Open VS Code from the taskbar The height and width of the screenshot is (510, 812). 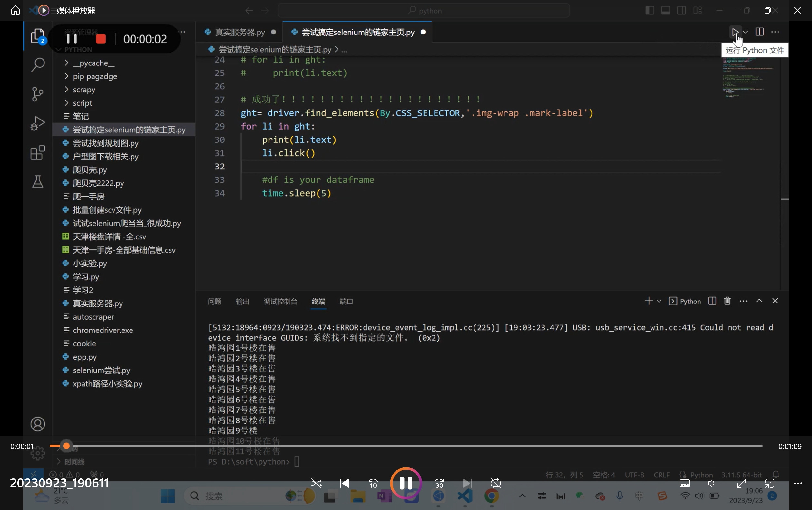(465, 496)
